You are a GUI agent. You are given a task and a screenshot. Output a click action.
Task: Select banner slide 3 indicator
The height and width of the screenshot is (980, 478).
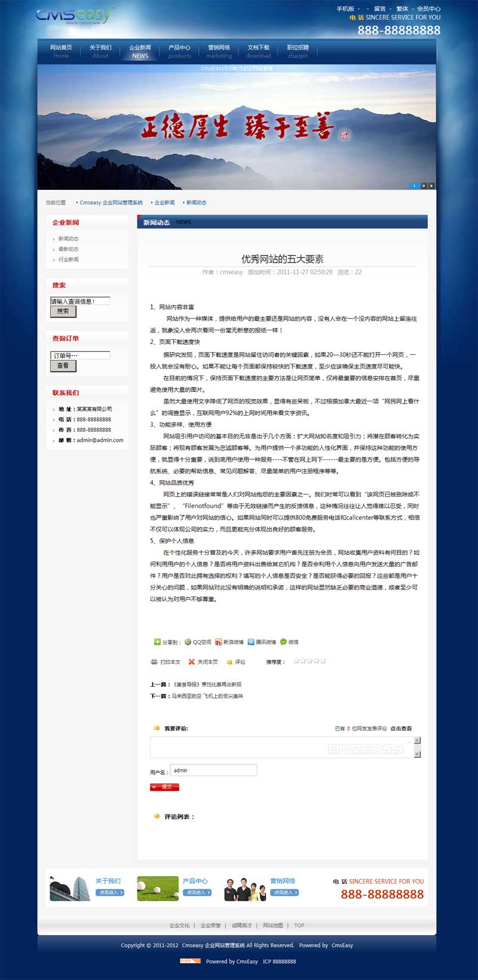coord(431,186)
